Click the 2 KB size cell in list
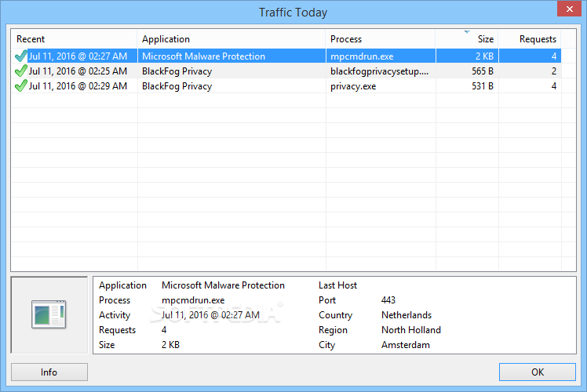The image size is (587, 392). [x=484, y=56]
